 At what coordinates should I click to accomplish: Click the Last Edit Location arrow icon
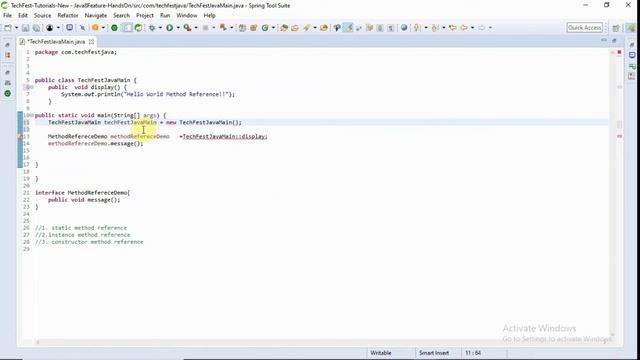pyautogui.click(x=453, y=28)
